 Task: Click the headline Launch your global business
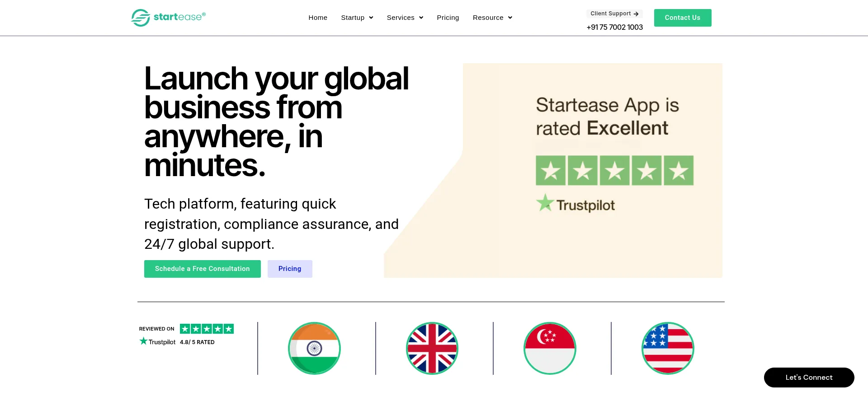click(x=277, y=122)
